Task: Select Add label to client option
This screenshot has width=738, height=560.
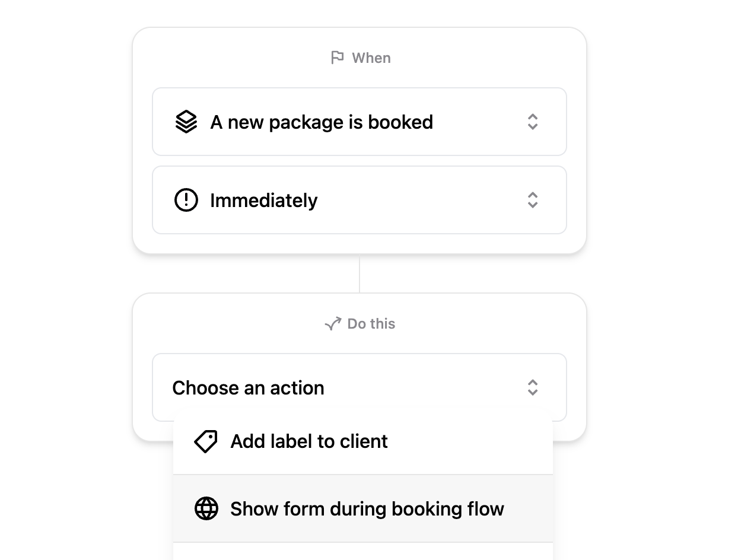Action: click(x=363, y=441)
